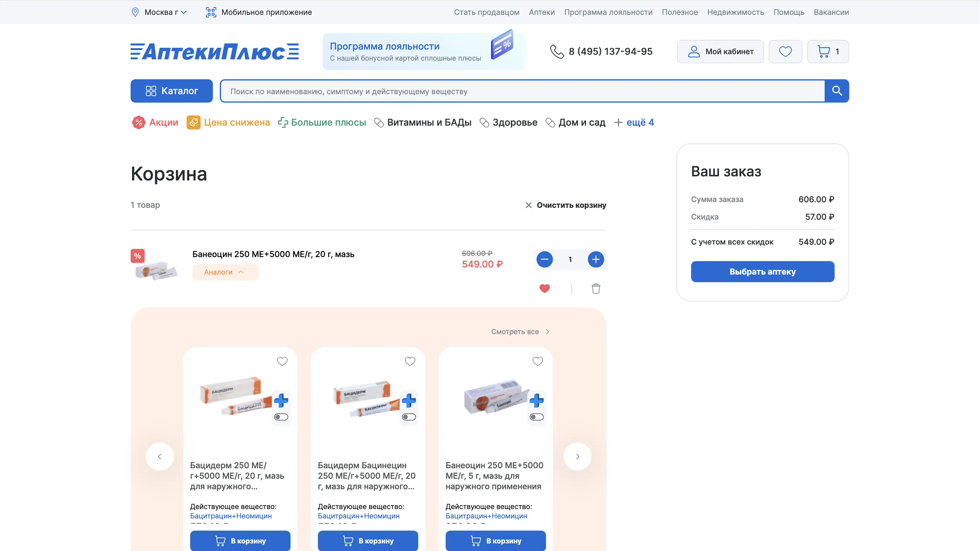
Task: Delete Банеоцин item with trash icon
Action: (596, 289)
